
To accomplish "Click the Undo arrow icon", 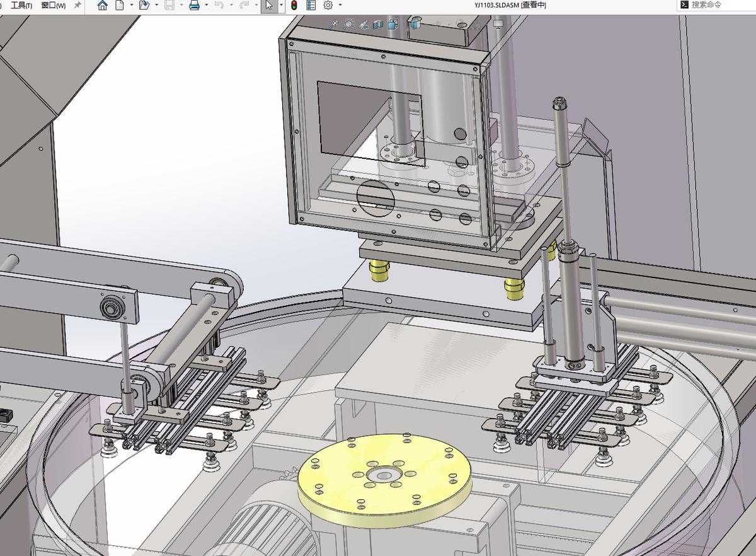I will 219,5.
